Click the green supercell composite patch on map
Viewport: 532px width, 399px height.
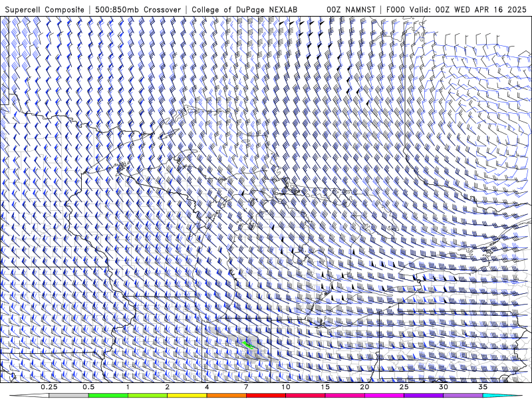pyautogui.click(x=249, y=345)
